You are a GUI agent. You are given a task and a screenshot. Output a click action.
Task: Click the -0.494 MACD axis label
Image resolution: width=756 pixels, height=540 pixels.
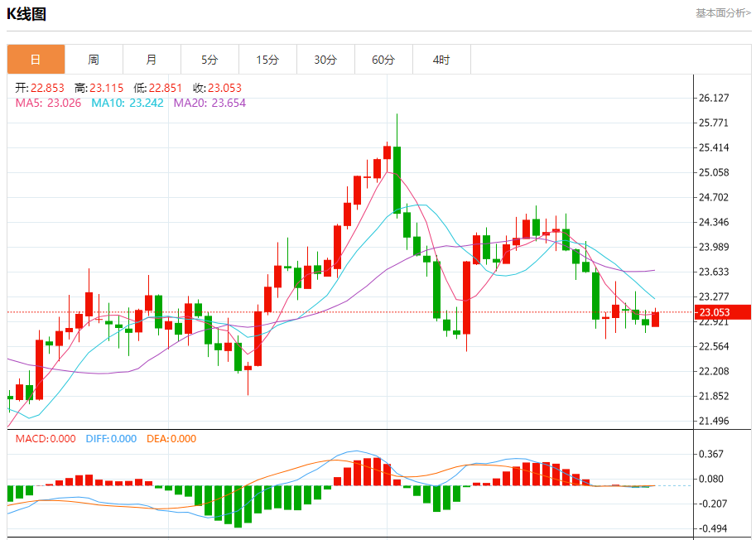[x=711, y=529]
